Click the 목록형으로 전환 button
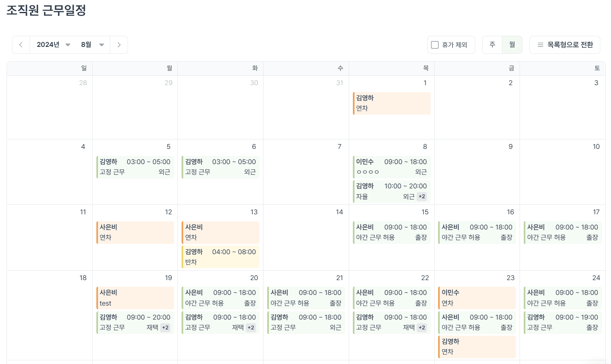611x364 pixels. (x=565, y=45)
